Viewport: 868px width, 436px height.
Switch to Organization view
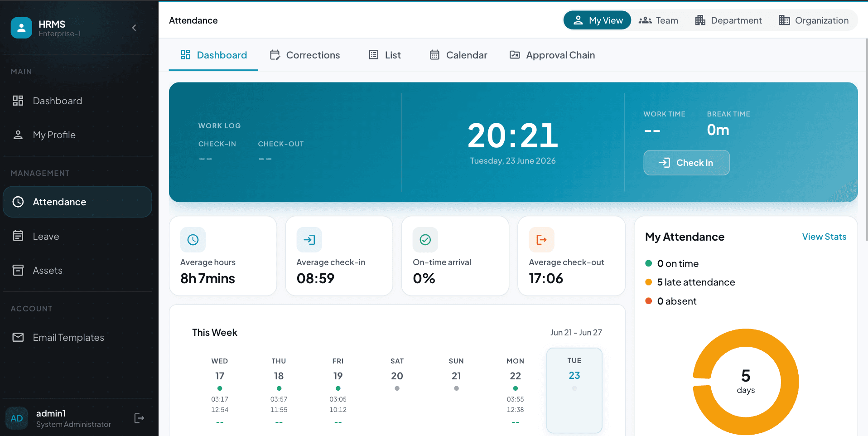point(814,20)
